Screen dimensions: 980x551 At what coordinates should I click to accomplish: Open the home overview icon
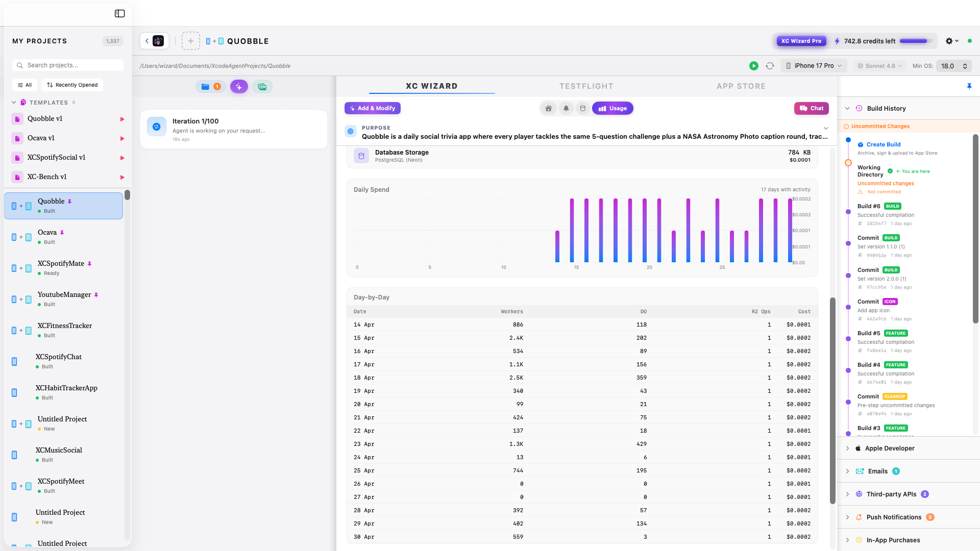tap(548, 108)
